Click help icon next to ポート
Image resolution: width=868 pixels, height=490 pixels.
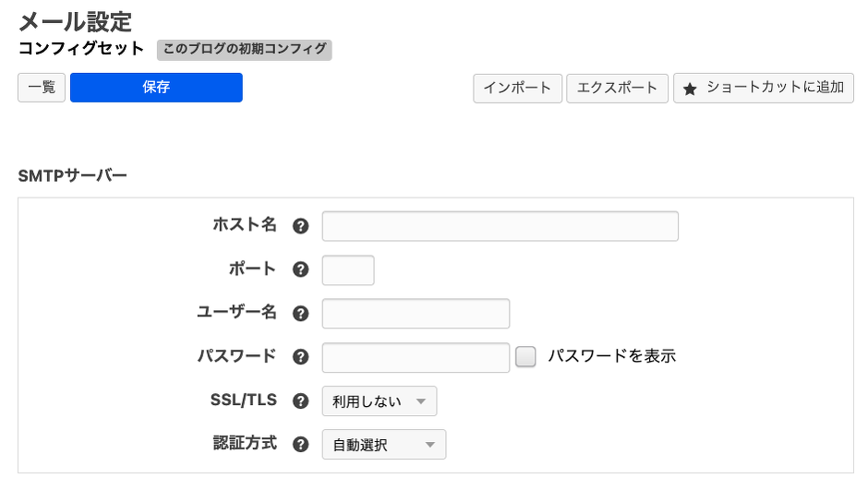click(x=300, y=269)
